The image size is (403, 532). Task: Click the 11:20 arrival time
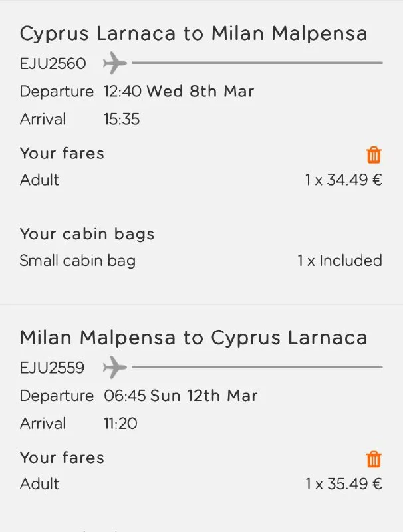120,424
